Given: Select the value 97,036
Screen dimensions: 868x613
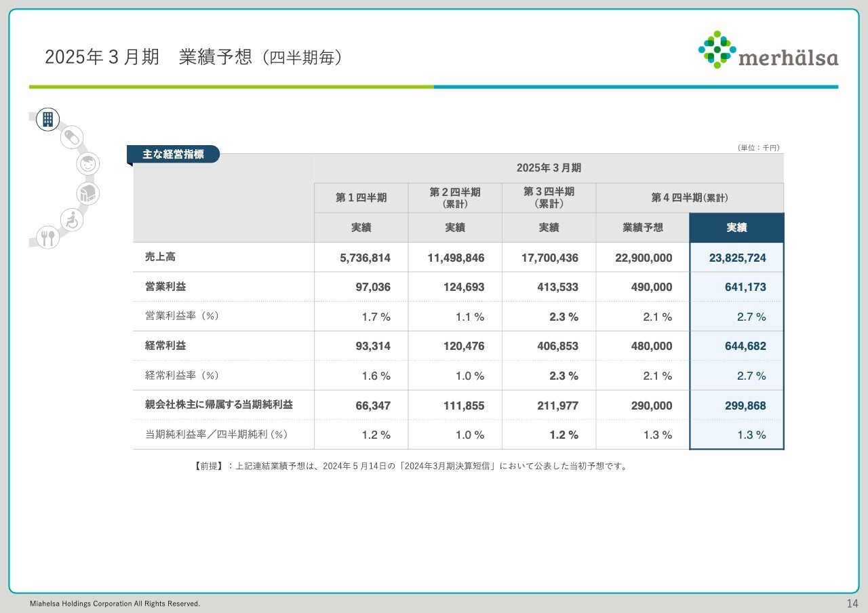Looking at the screenshot, I should (373, 288).
